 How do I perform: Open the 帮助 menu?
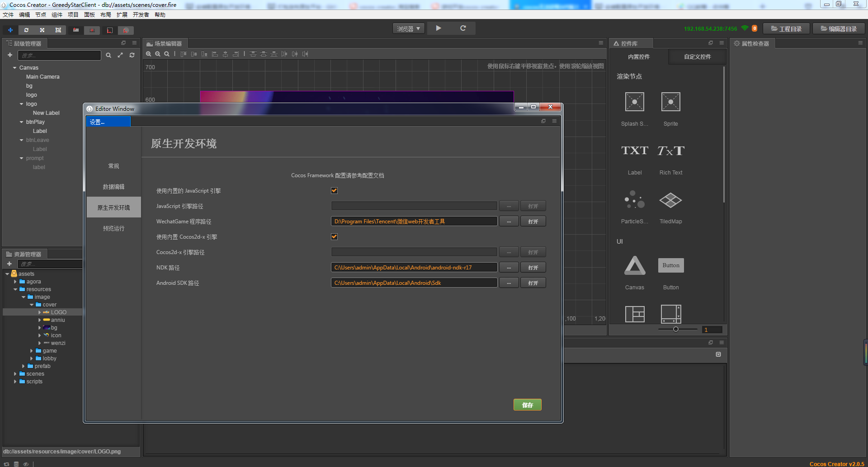[160, 15]
